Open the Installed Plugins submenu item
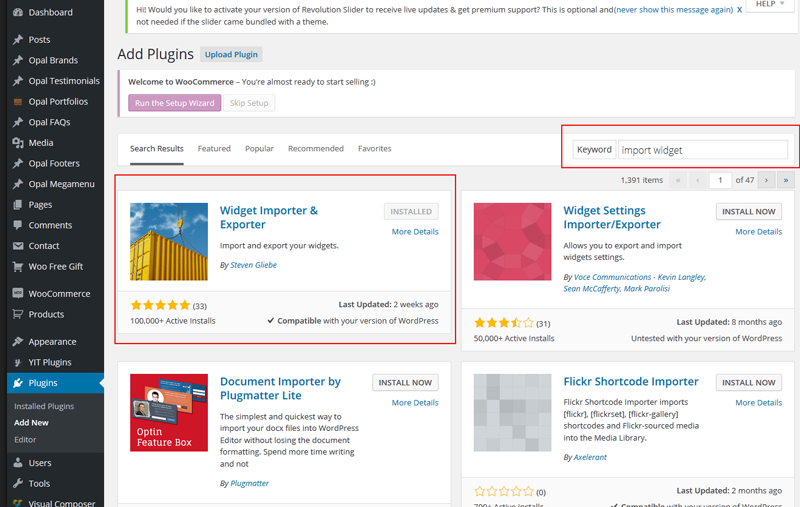800x507 pixels. [x=44, y=407]
